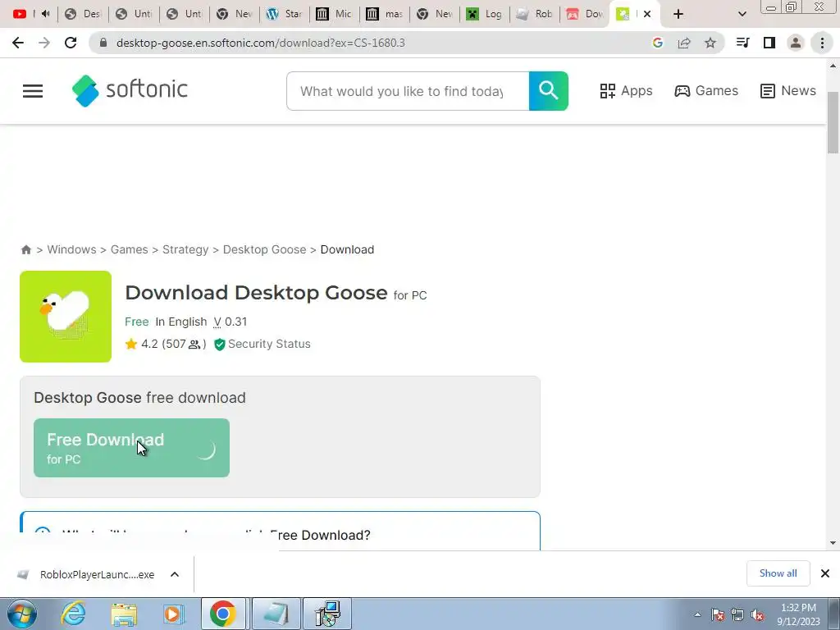The image size is (840, 630).
Task: Close the current Softonic tab
Action: pyautogui.click(x=647, y=14)
